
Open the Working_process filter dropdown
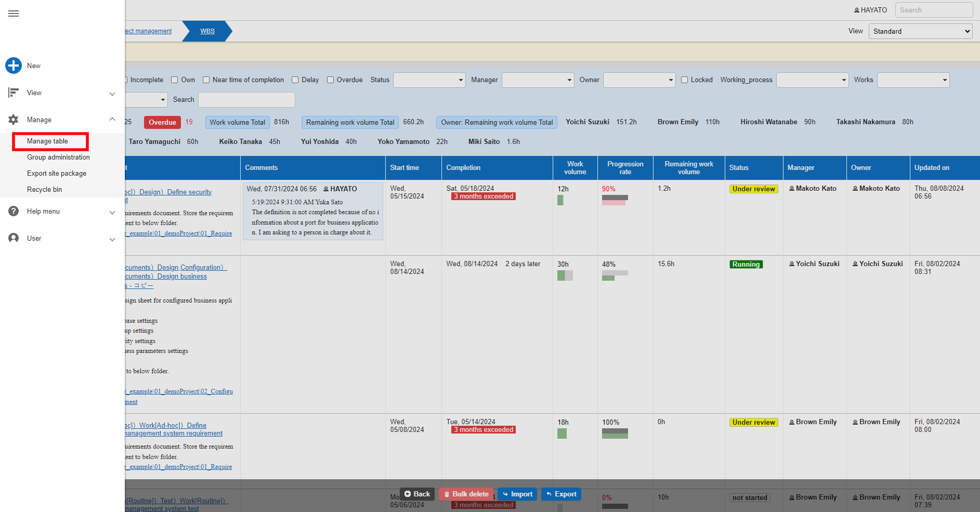coord(813,80)
